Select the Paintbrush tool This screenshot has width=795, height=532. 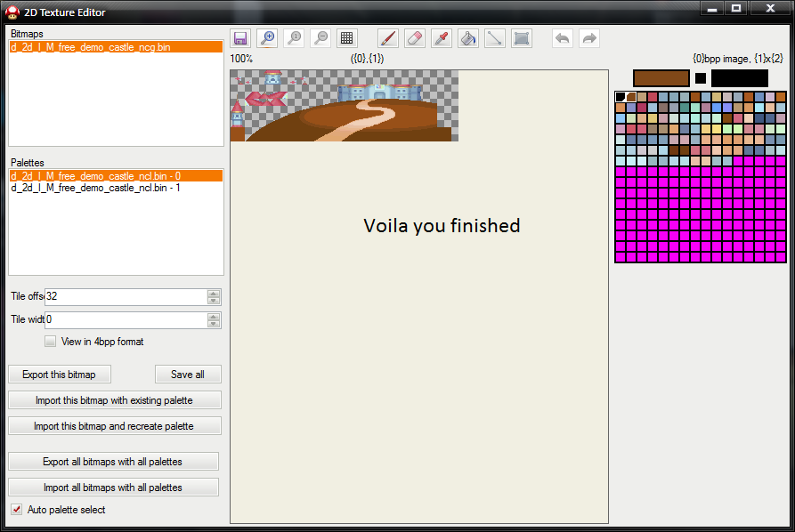coord(388,38)
